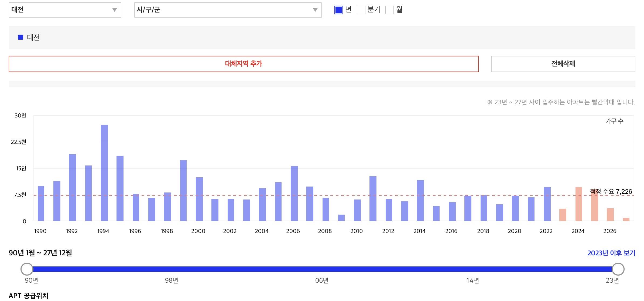Click the smallest 2009 bar
Screen dimensions: 644x301
coord(341,218)
